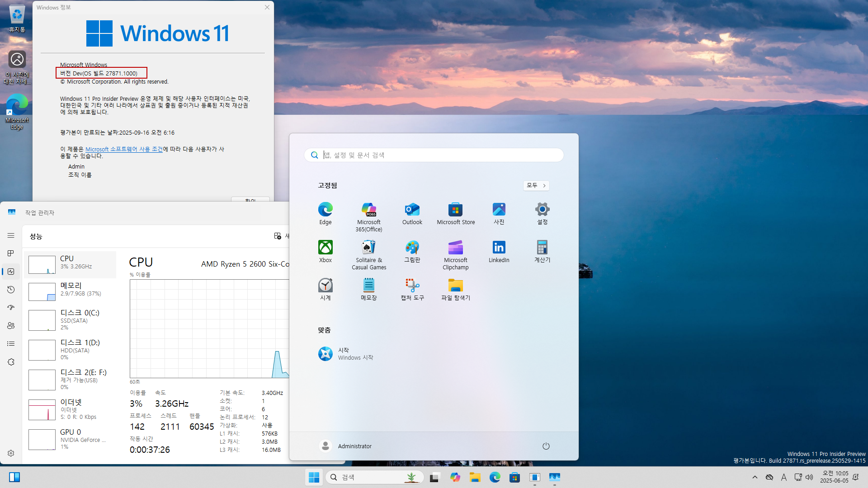Open Task Manager Services tab icon
The height and width of the screenshot is (488, 868).
(x=11, y=362)
